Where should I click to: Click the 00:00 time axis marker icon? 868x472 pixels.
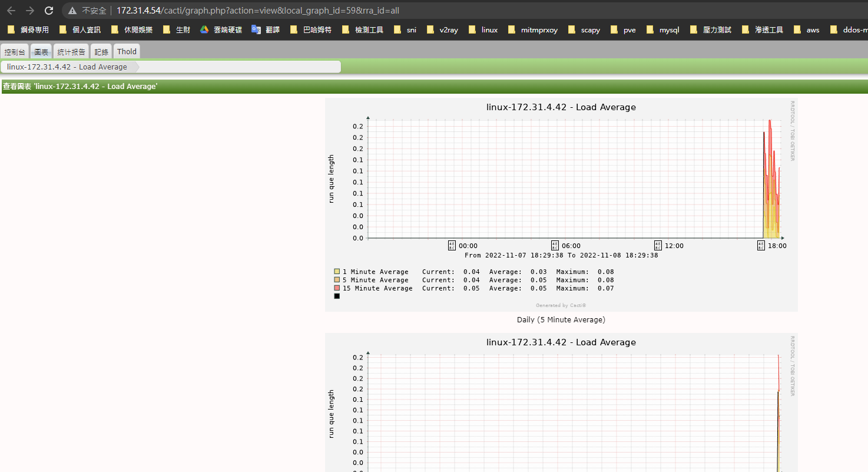pyautogui.click(x=452, y=245)
